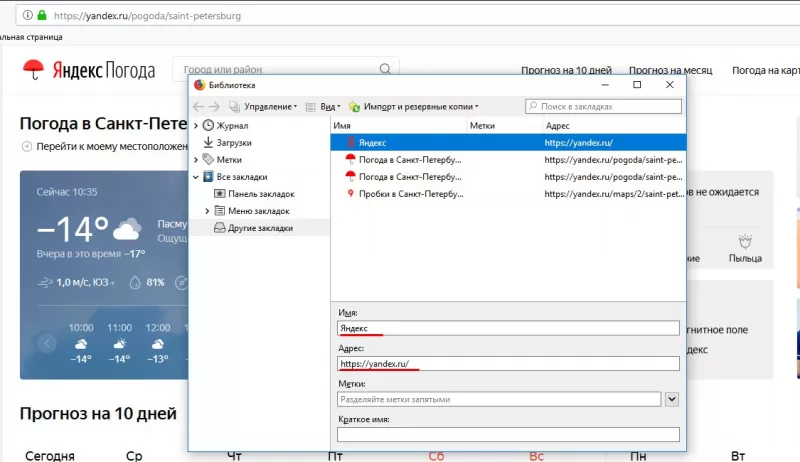The height and width of the screenshot is (462, 800).
Task: Focus the Поиск в закладках search field
Action: click(x=603, y=106)
